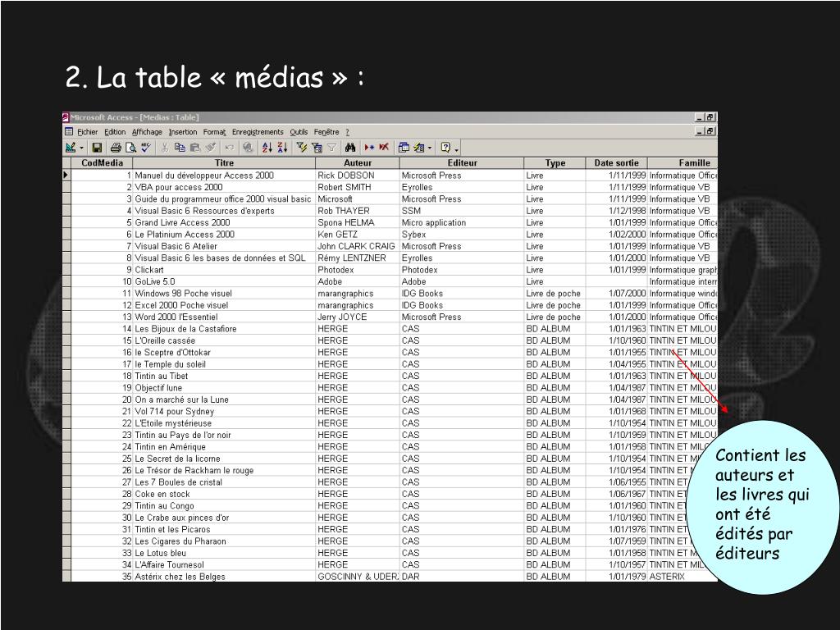The width and height of the screenshot is (840, 630).
Task: Open the Insertion menu
Action: tap(183, 132)
